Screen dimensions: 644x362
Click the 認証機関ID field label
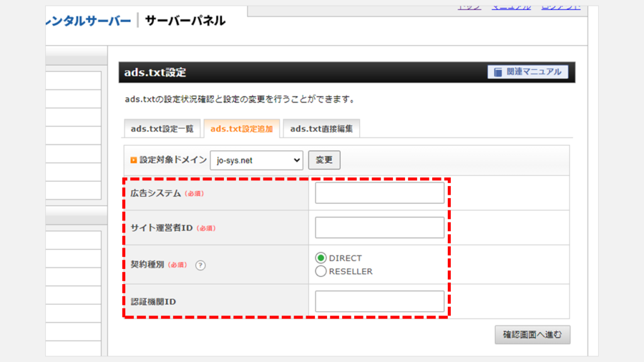click(149, 302)
